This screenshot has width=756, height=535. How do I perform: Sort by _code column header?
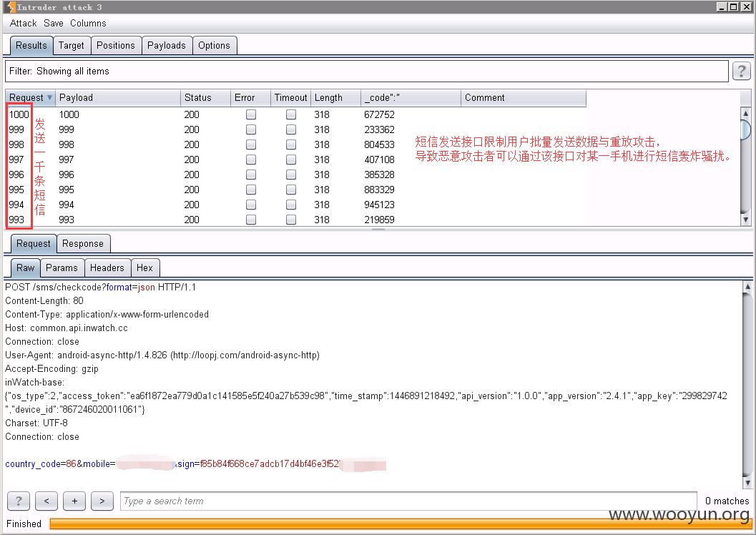(411, 97)
